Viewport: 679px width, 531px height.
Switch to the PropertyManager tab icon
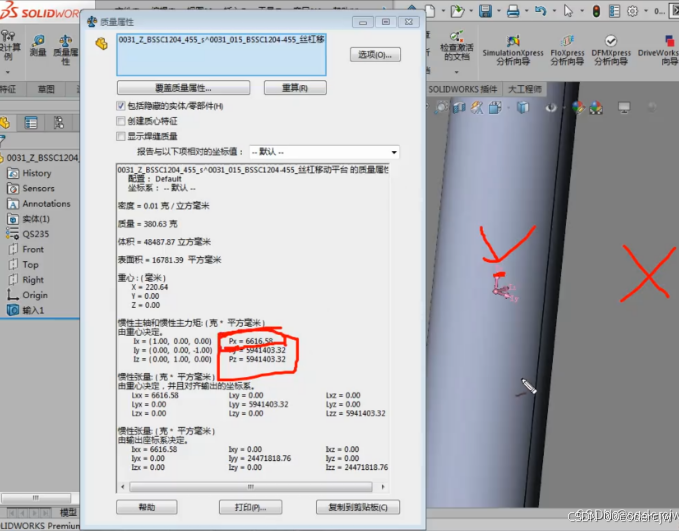pos(31,123)
